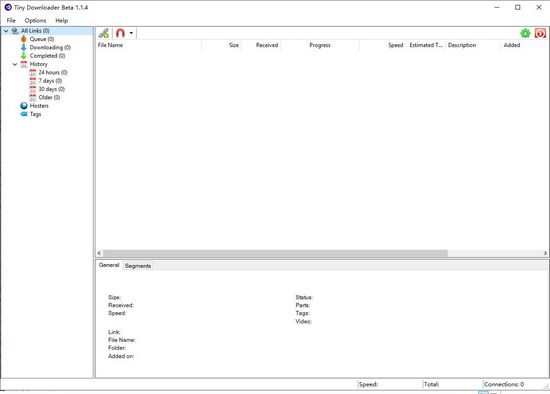Select the Downloading (0) item
This screenshot has width=550, height=394.
(50, 47)
